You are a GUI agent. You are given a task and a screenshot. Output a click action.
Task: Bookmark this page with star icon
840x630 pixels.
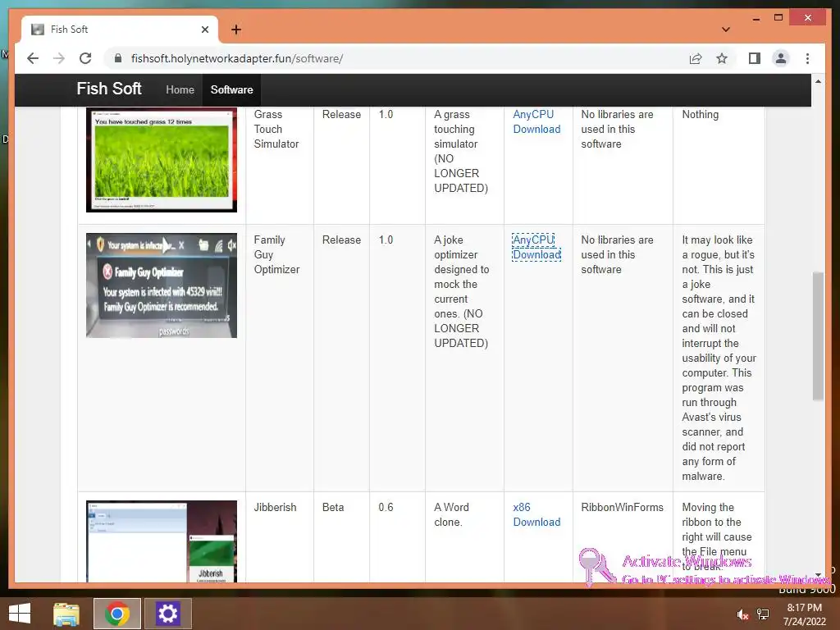pos(722,58)
